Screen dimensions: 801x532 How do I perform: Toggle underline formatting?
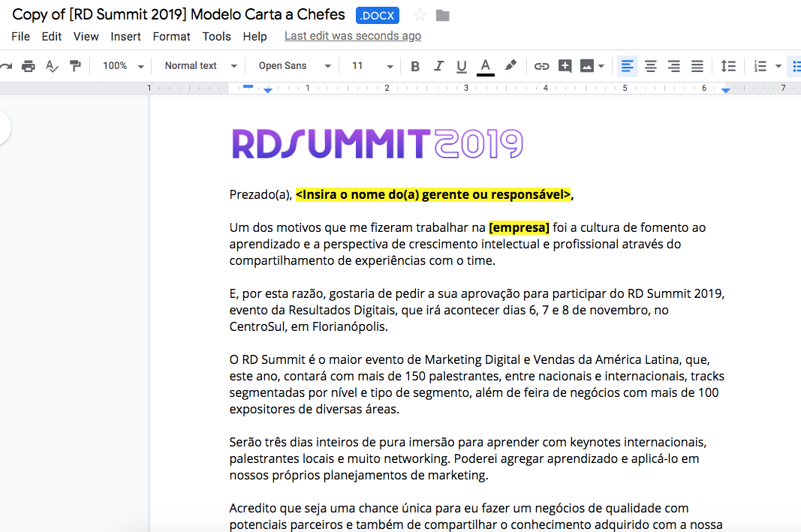coord(461,66)
